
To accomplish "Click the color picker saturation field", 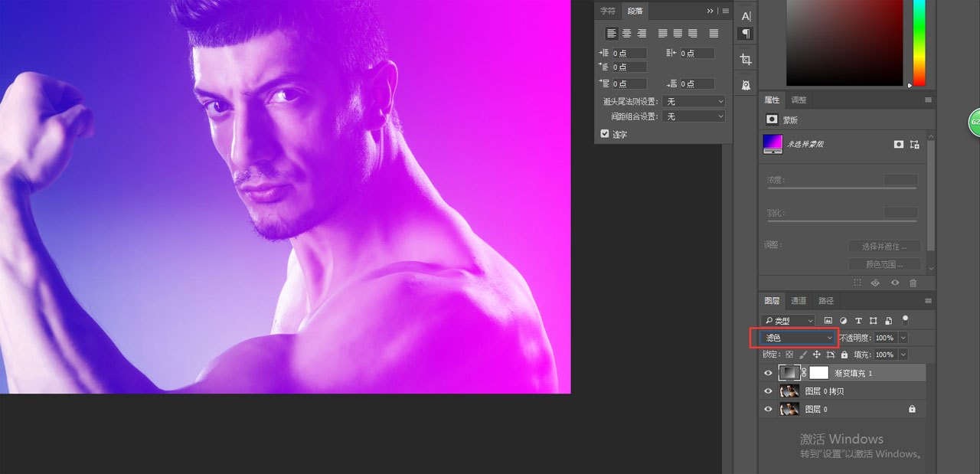I will coord(844,42).
